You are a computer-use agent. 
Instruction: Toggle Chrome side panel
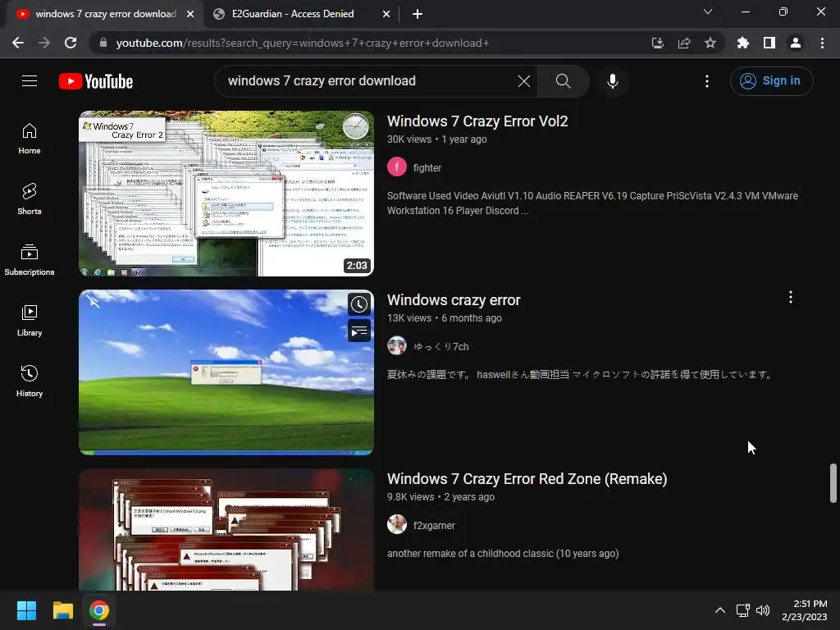pyautogui.click(x=769, y=43)
